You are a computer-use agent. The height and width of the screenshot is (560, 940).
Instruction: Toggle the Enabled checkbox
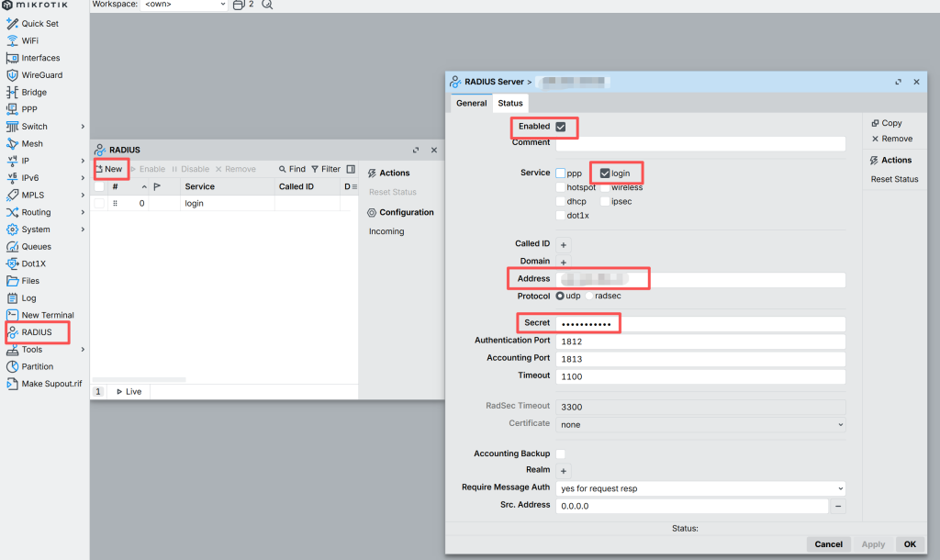(x=561, y=127)
